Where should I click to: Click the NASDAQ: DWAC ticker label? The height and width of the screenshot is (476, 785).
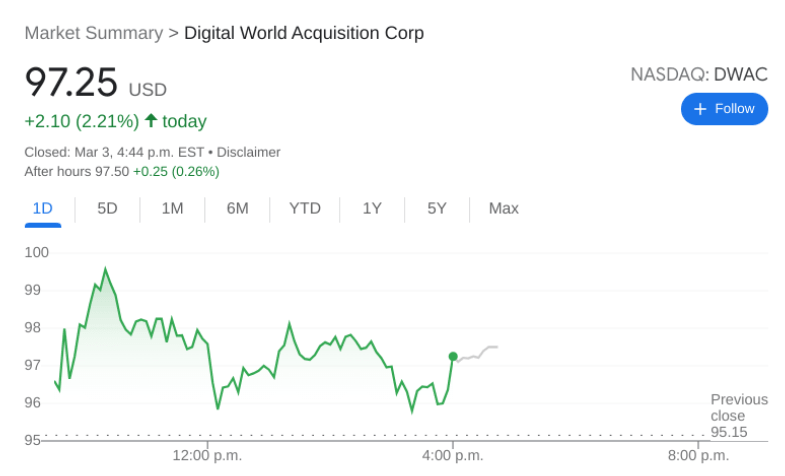pos(699,74)
